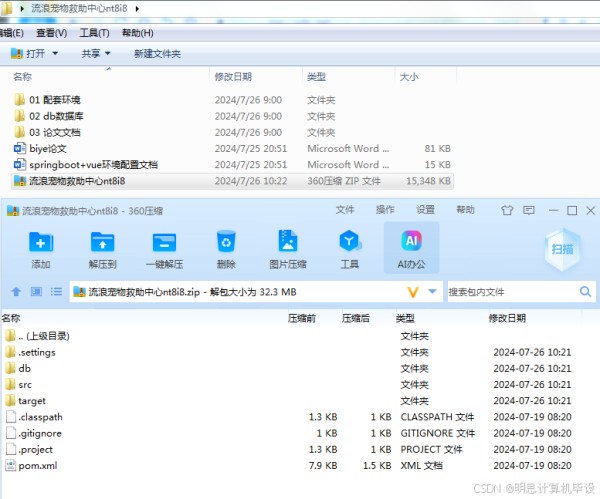Image resolution: width=600 pixels, height=499 pixels.
Task: Open the 操作 menu in 360压缩
Action: [x=385, y=210]
